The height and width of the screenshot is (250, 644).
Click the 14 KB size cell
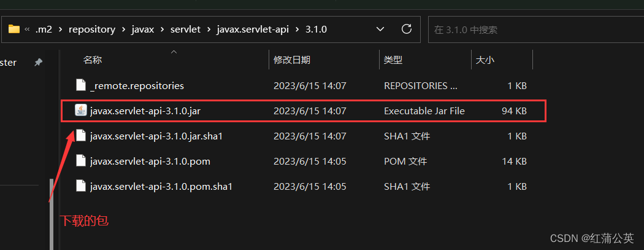click(514, 162)
